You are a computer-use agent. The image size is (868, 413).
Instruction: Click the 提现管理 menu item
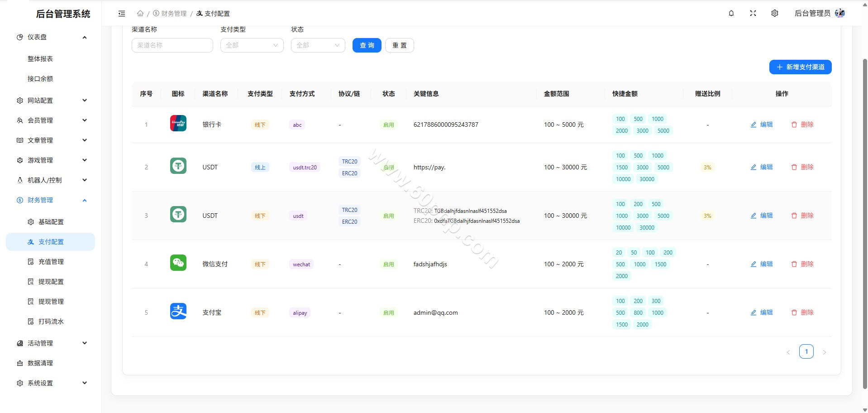[x=51, y=302]
